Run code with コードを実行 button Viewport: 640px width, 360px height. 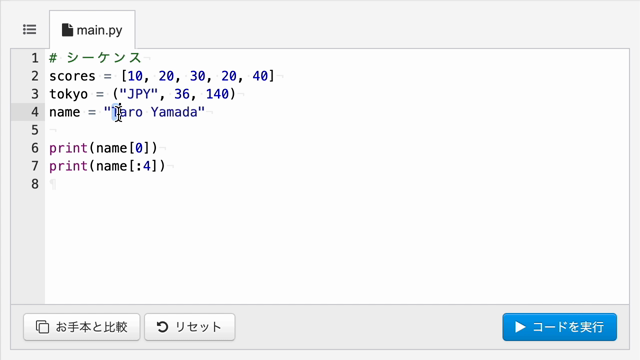tap(560, 327)
